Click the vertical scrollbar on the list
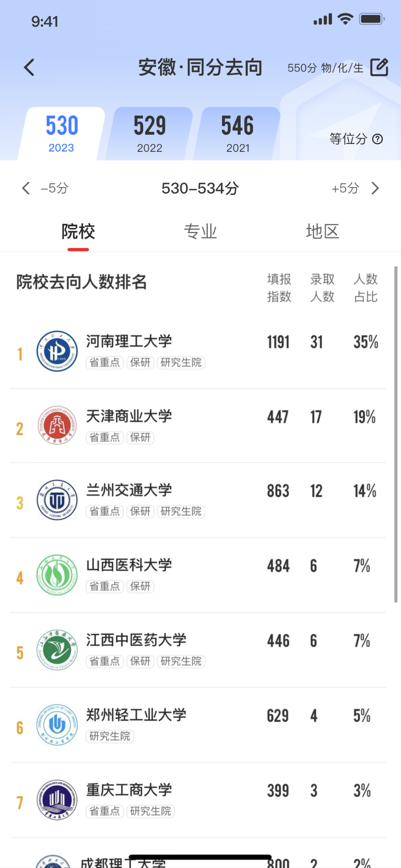Screen dimensions: 401x868 396,434
